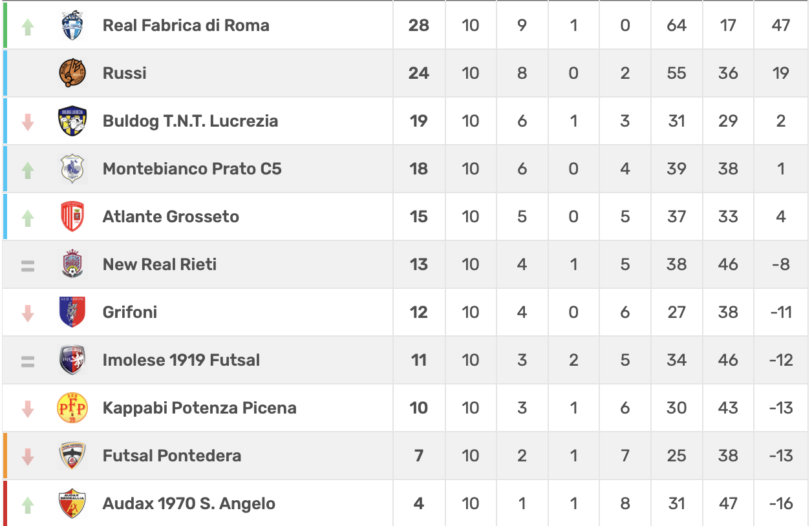Click the Audax 1970 S. Angelo crest
The width and height of the screenshot is (812, 526).
click(x=72, y=503)
